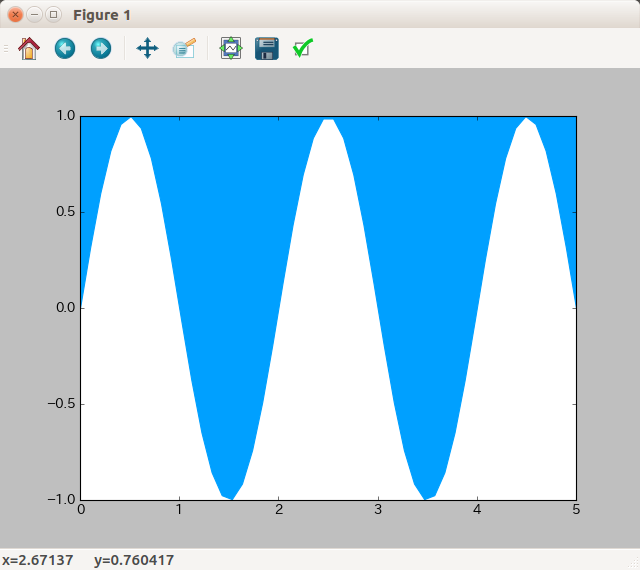Go back to the previous view
640x570 pixels.
65,48
